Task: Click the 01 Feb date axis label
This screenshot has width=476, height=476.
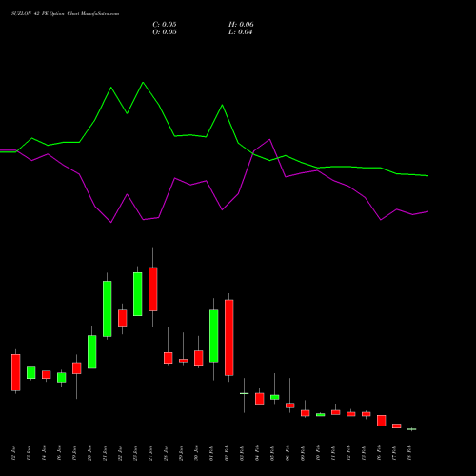Action: pos(211,453)
